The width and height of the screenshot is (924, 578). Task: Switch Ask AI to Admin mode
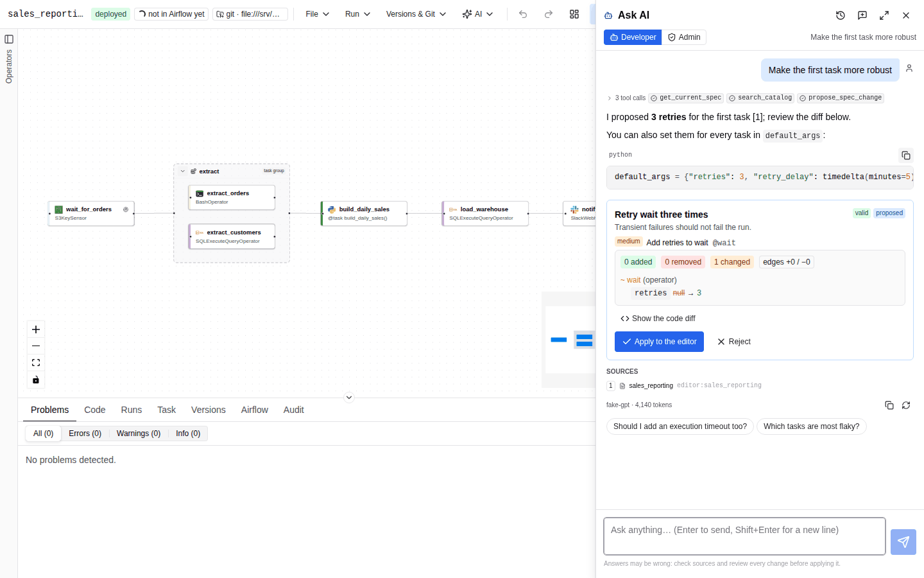(x=684, y=37)
